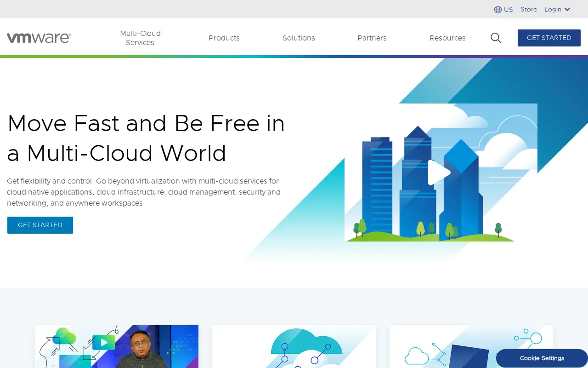Open the Resources menu
Screen dimensions: 588x368
[x=447, y=38]
